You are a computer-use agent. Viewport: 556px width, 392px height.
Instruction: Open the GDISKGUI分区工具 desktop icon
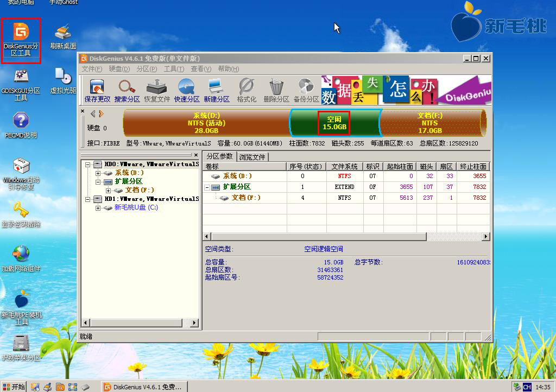click(21, 85)
